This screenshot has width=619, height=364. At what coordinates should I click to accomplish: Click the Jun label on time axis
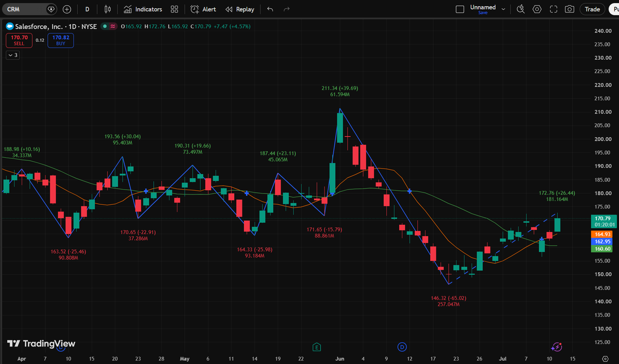tap(339, 358)
